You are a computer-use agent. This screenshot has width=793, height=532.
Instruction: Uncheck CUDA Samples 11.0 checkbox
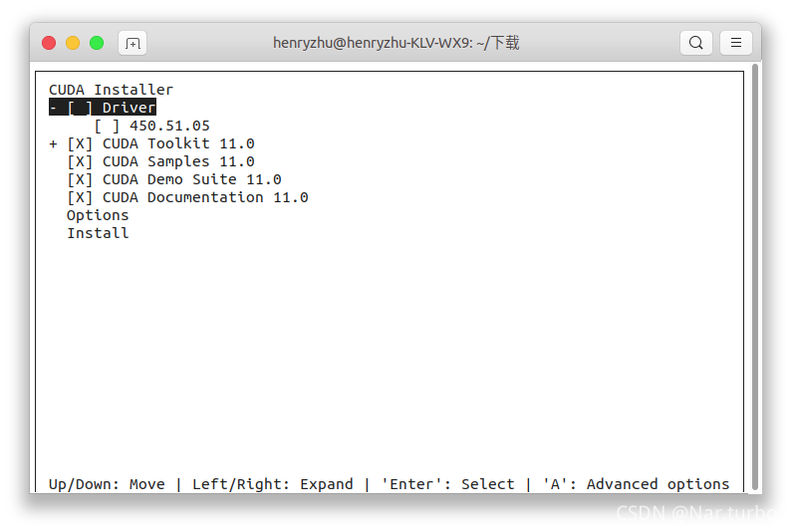[x=80, y=161]
